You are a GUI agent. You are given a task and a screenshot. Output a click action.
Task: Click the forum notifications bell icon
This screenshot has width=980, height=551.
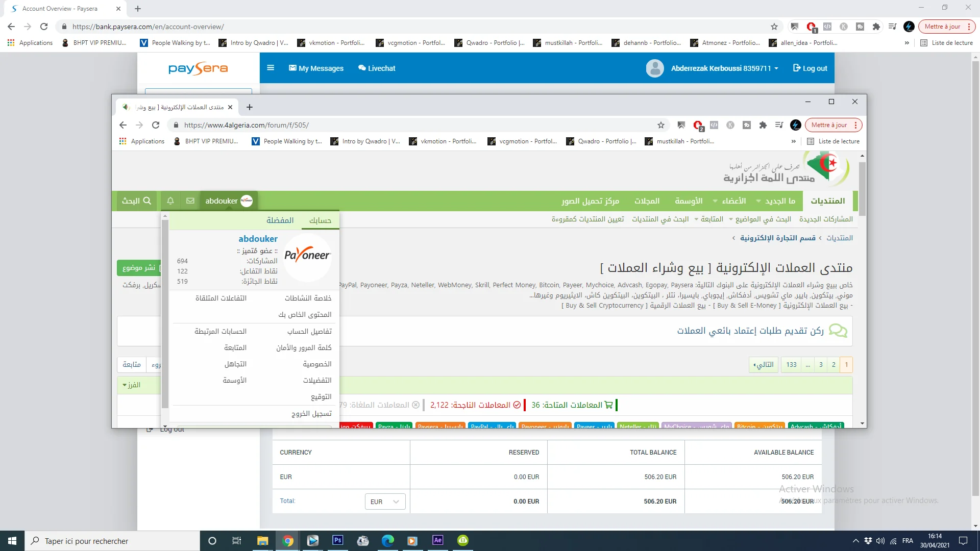click(170, 201)
